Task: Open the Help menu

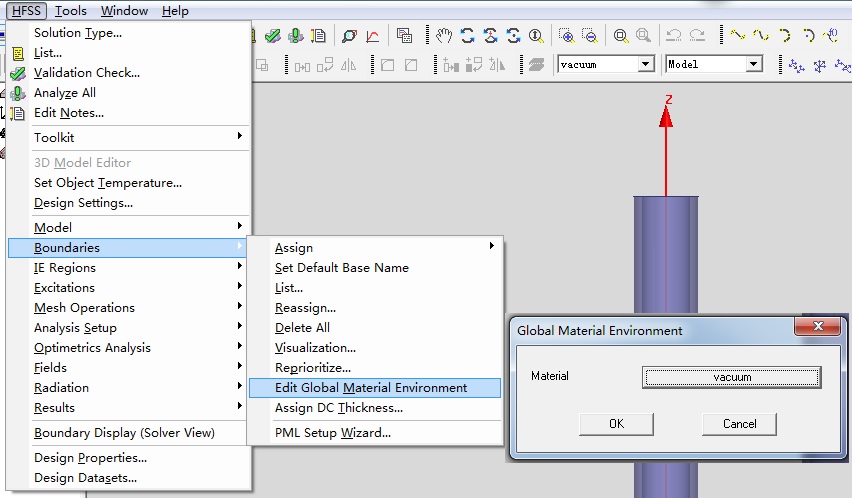Action: coord(175,11)
